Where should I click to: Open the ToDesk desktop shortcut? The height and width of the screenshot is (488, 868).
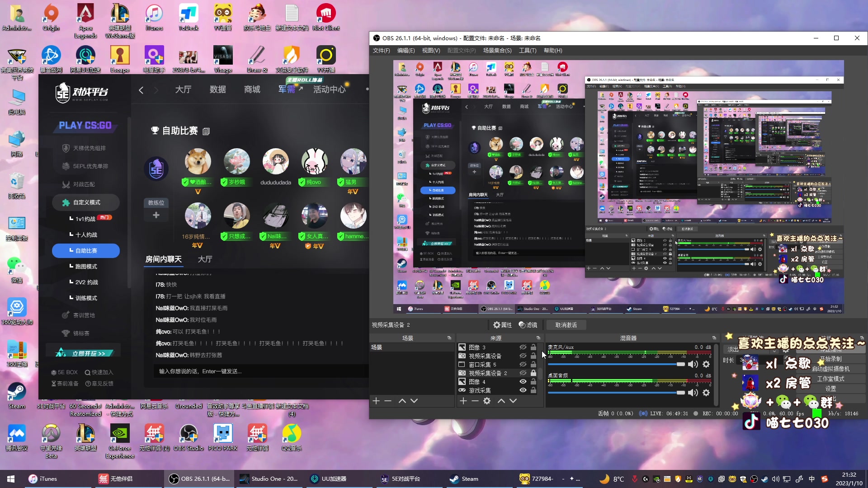[x=189, y=17]
